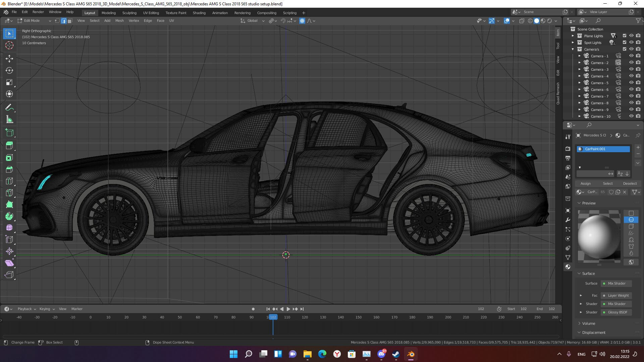Select the Knife tool
Image resolution: width=644 pixels, height=362 pixels.
(x=9, y=193)
